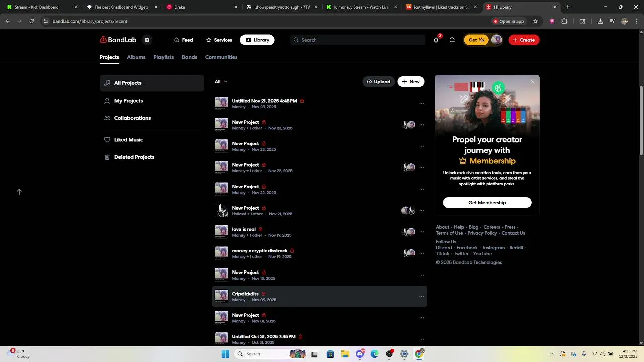Click the page vertical scrollbar
644x362 pixels.
641,121
